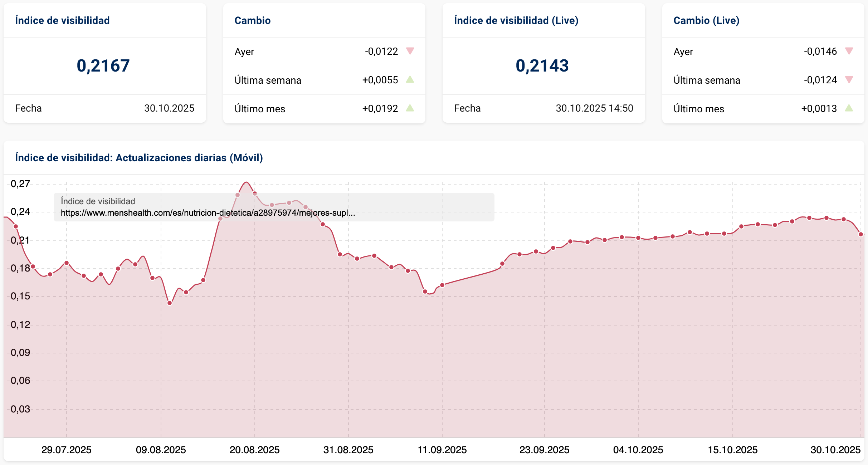Click the data point at the 11.09.2025 gridline

(442, 285)
